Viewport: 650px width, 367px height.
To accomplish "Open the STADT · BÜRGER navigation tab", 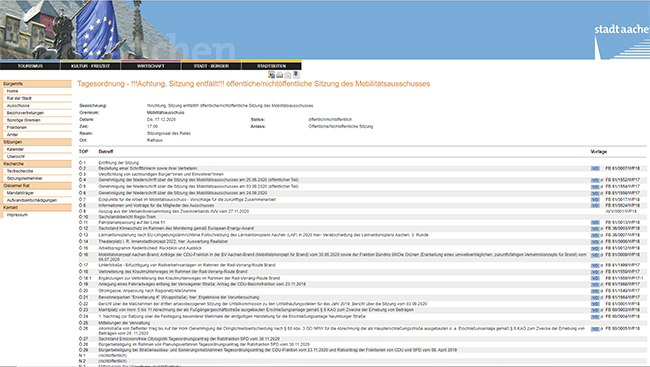I will tap(211, 66).
